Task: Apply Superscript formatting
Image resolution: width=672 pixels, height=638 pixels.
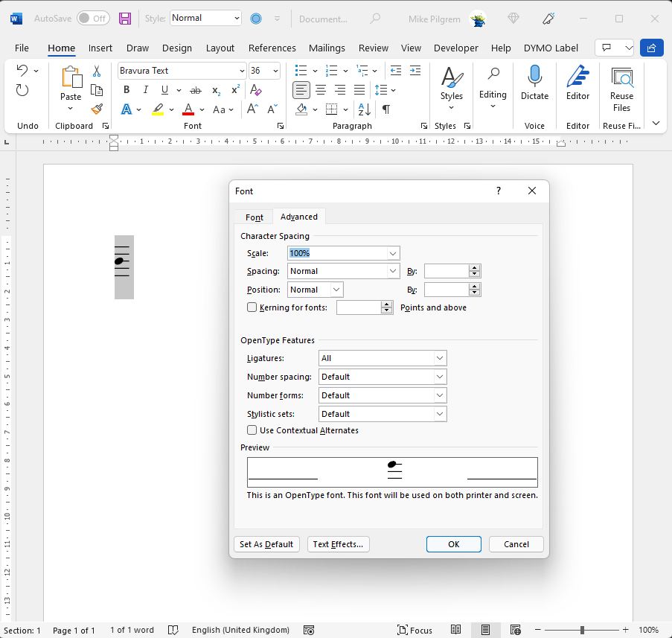Action: 235,89
